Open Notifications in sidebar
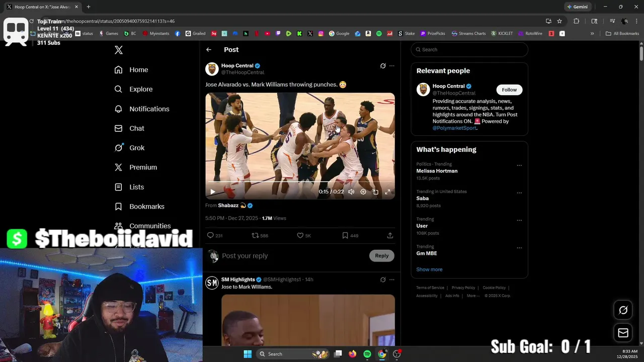The height and width of the screenshot is (362, 644). [x=142, y=109]
